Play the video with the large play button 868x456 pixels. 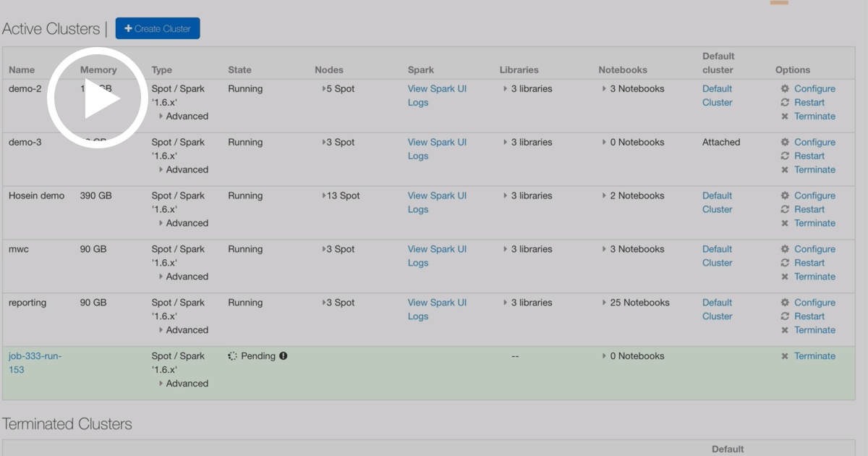pos(98,98)
